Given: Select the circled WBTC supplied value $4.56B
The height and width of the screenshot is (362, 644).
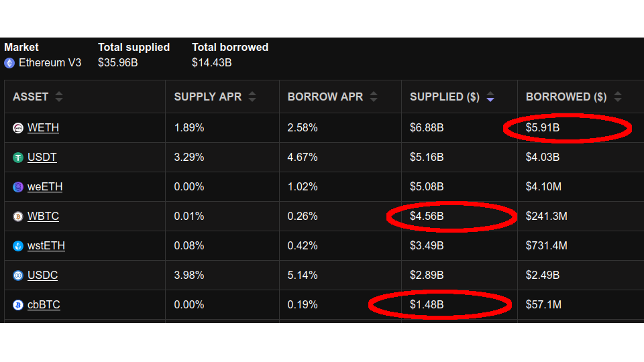Looking at the screenshot, I should [x=427, y=217].
